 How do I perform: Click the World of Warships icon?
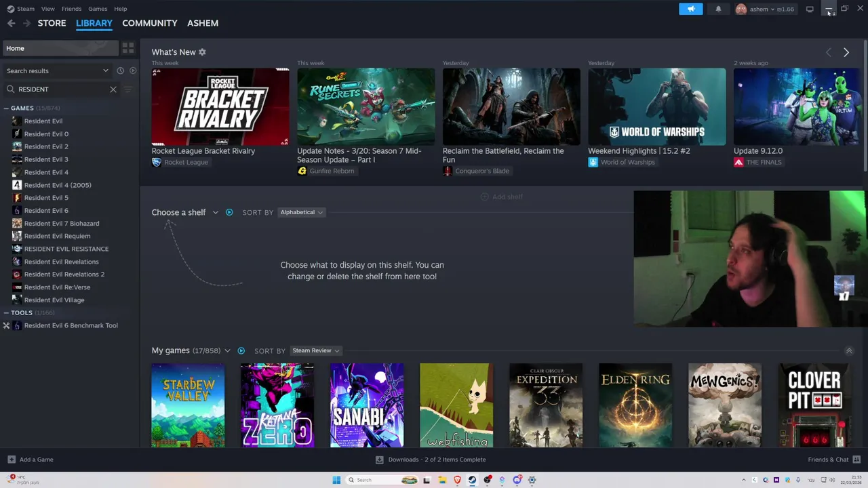pyautogui.click(x=593, y=162)
